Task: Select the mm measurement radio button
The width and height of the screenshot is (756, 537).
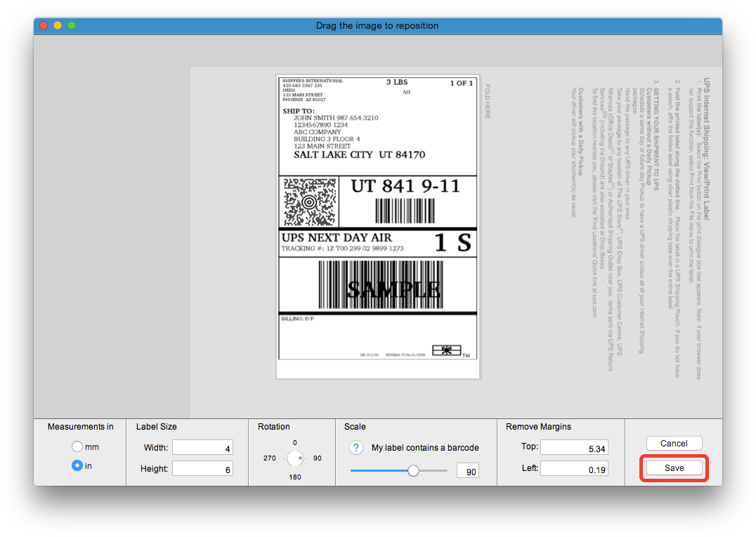Action: click(x=77, y=447)
